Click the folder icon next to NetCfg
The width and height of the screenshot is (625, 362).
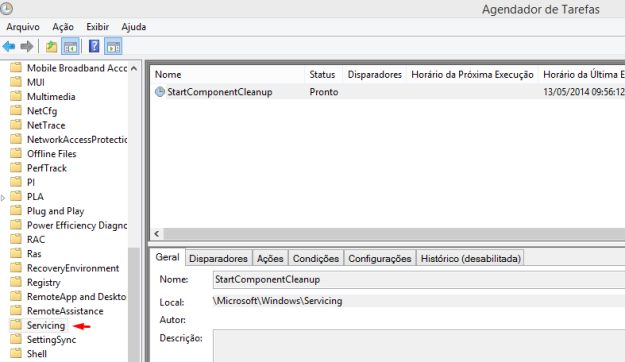pyautogui.click(x=16, y=110)
